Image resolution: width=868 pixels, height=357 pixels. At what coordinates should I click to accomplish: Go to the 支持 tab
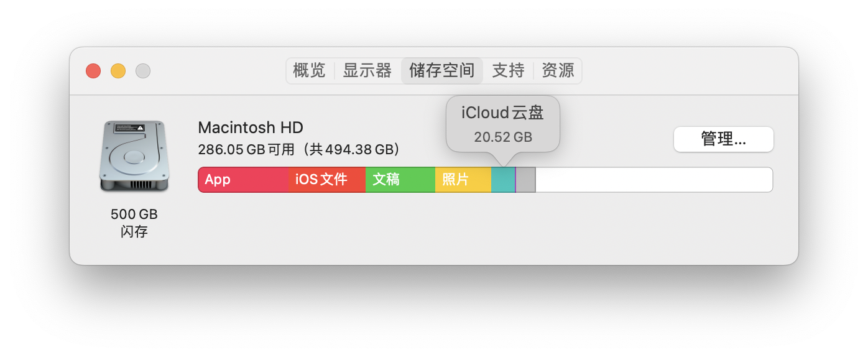tap(508, 71)
